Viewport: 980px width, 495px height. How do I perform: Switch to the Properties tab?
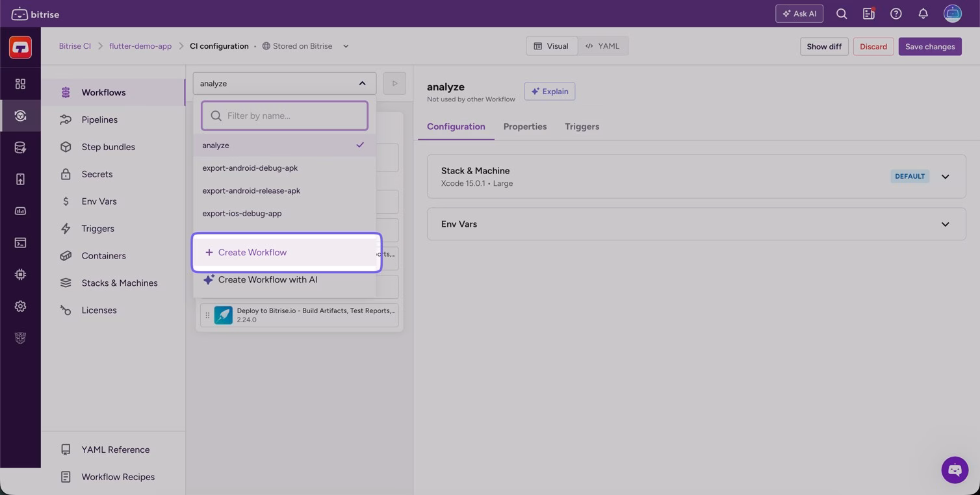525,127
